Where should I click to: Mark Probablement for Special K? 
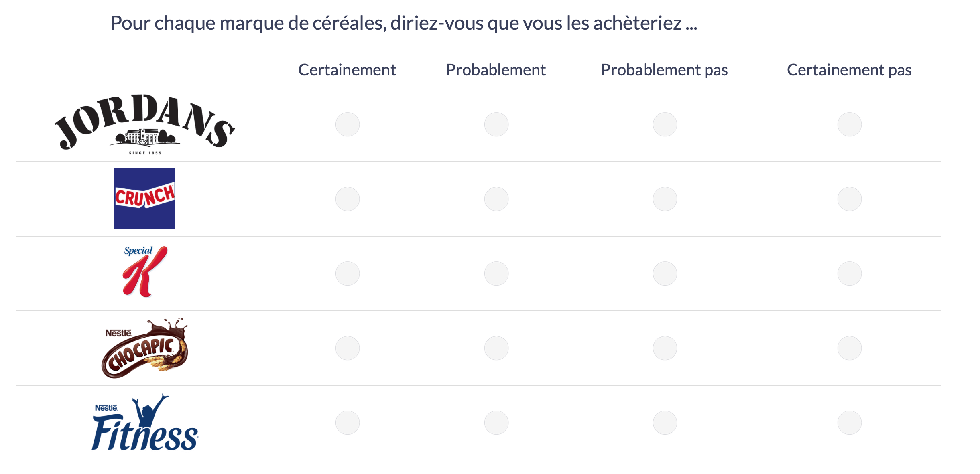coord(496,273)
